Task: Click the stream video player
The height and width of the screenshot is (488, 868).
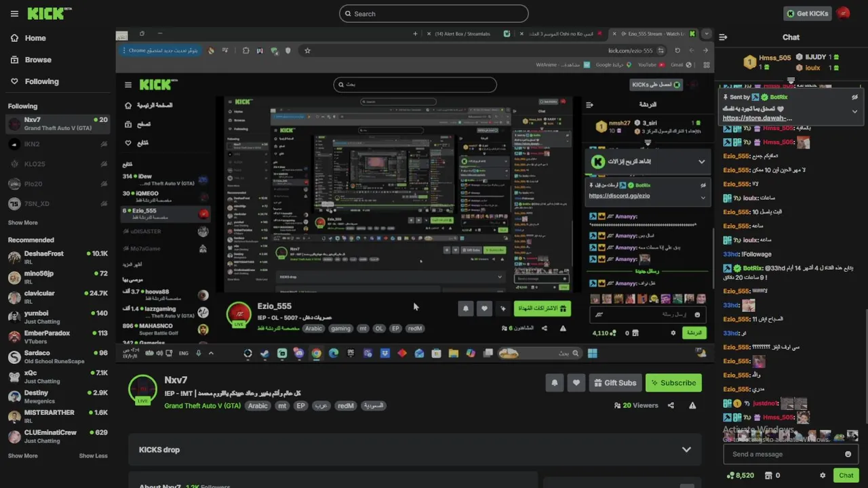Action: pyautogui.click(x=414, y=194)
